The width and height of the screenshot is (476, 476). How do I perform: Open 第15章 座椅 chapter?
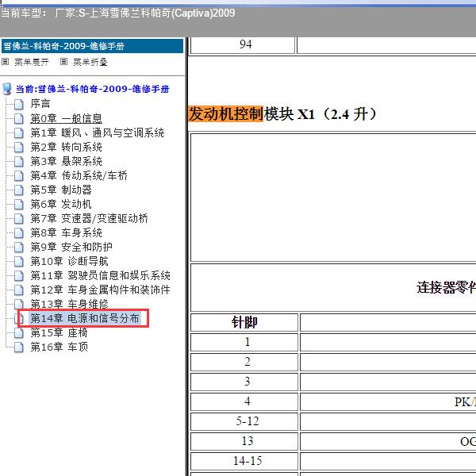tap(59, 332)
